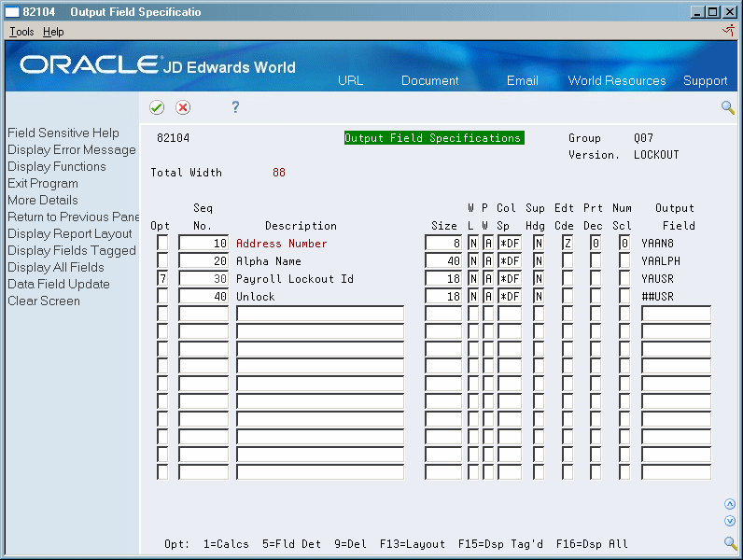Click Seq No. field with value 40
The height and width of the screenshot is (560, 743).
[x=203, y=296]
